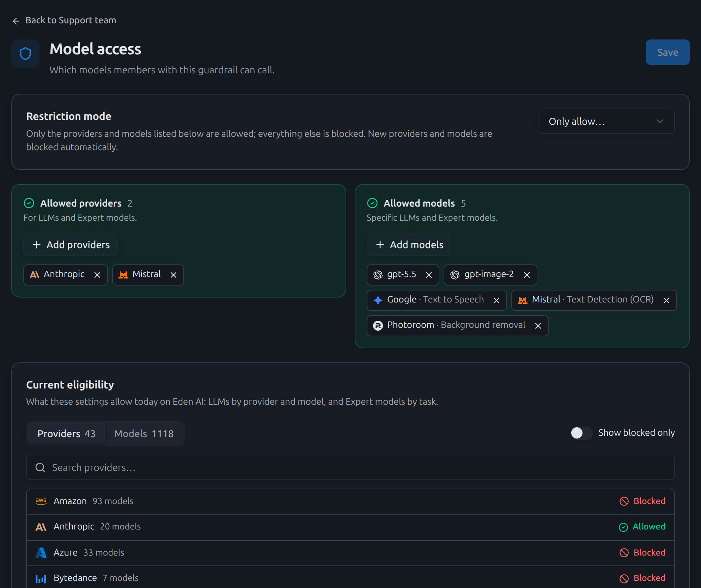Click Add providers button
Image resolution: width=701 pixels, height=588 pixels.
pyautogui.click(x=71, y=245)
